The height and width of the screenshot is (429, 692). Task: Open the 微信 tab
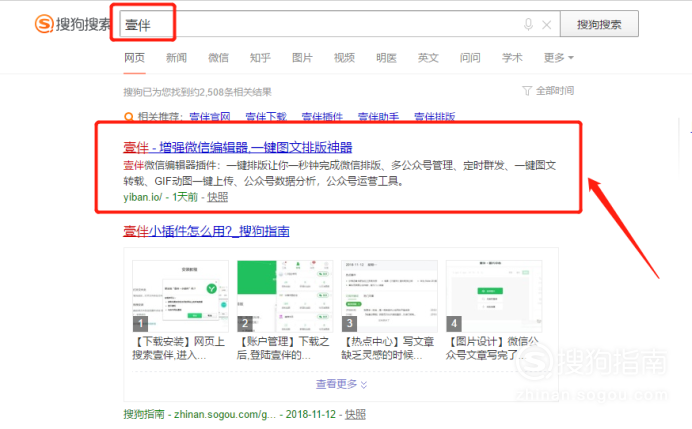point(218,58)
